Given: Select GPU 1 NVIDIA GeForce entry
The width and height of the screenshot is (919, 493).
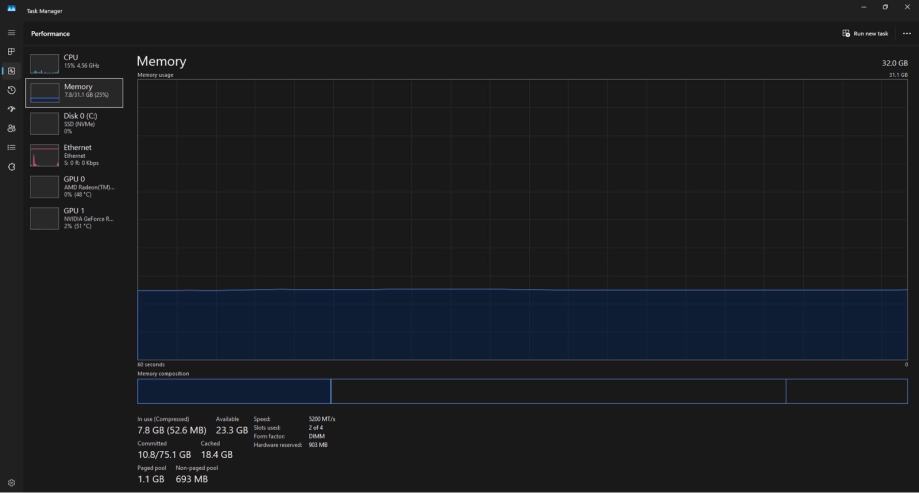Looking at the screenshot, I should (74, 218).
